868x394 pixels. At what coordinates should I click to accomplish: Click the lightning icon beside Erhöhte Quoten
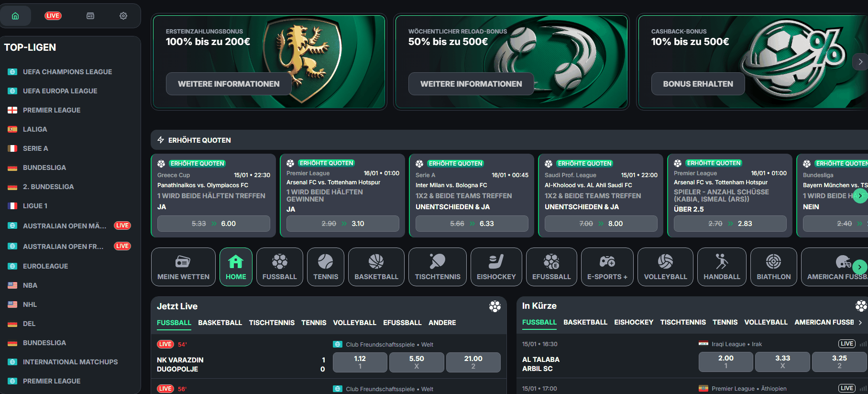[x=161, y=140]
